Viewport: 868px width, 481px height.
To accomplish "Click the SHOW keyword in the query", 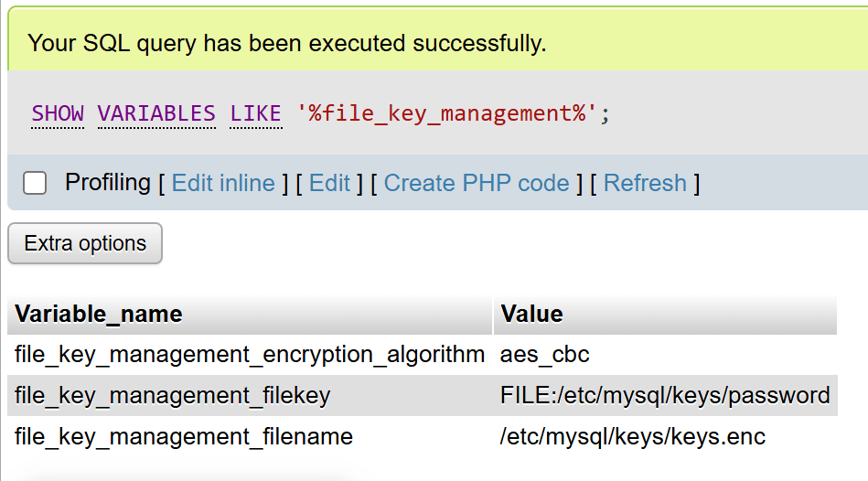I will (x=58, y=113).
